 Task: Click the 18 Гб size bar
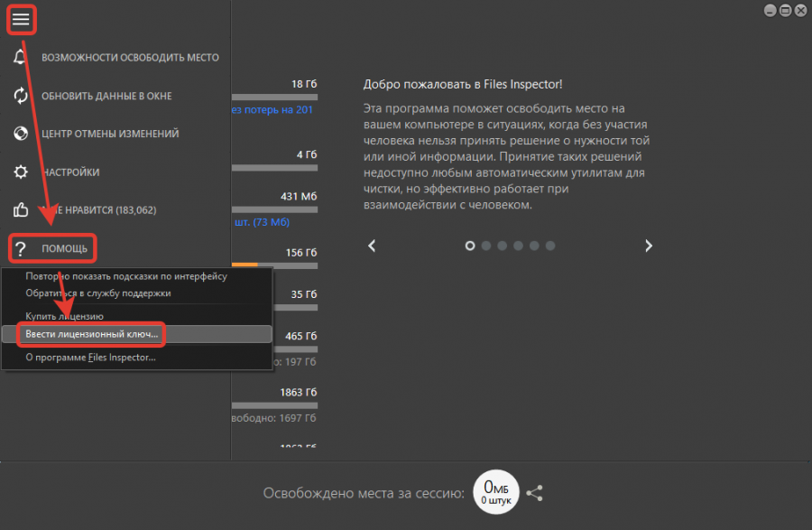pyautogui.click(x=274, y=98)
